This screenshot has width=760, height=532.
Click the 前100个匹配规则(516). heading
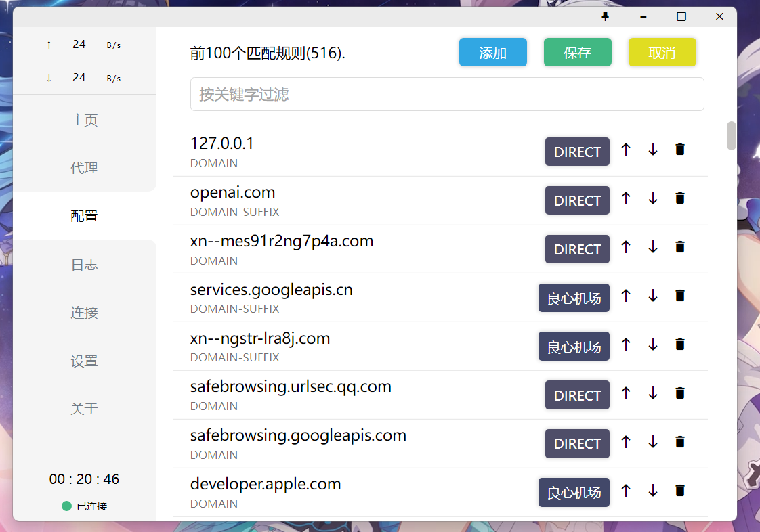click(x=268, y=53)
